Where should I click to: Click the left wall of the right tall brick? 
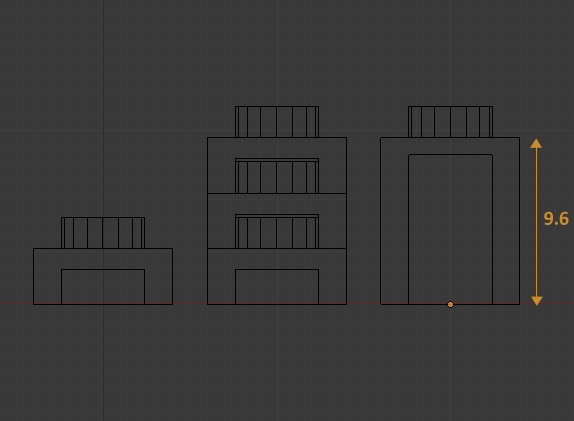tap(395, 221)
